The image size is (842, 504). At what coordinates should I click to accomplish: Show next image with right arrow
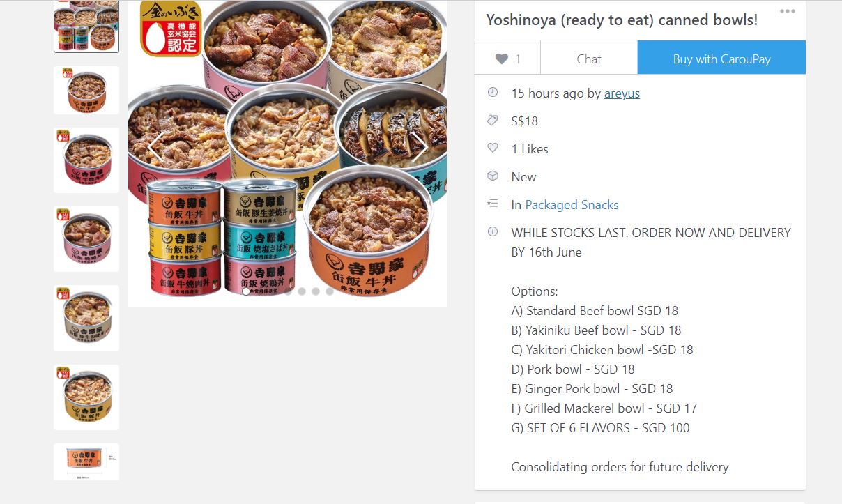(x=419, y=147)
